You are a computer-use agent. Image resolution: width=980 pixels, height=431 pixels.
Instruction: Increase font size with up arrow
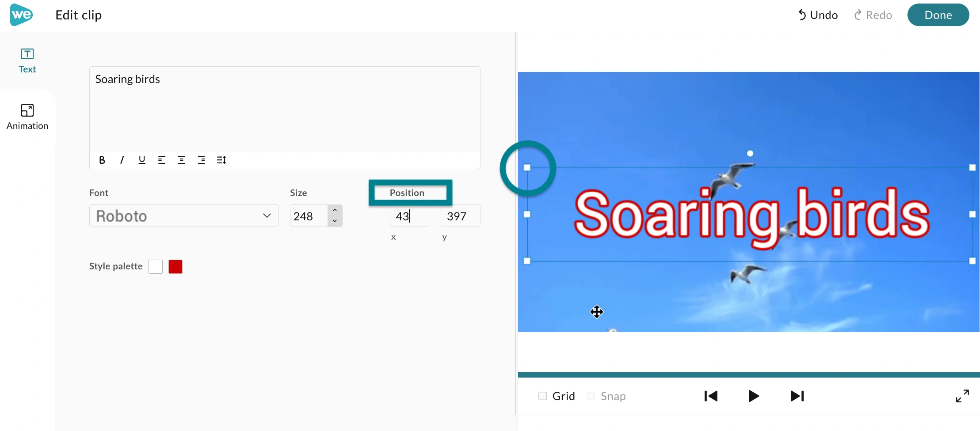click(335, 210)
